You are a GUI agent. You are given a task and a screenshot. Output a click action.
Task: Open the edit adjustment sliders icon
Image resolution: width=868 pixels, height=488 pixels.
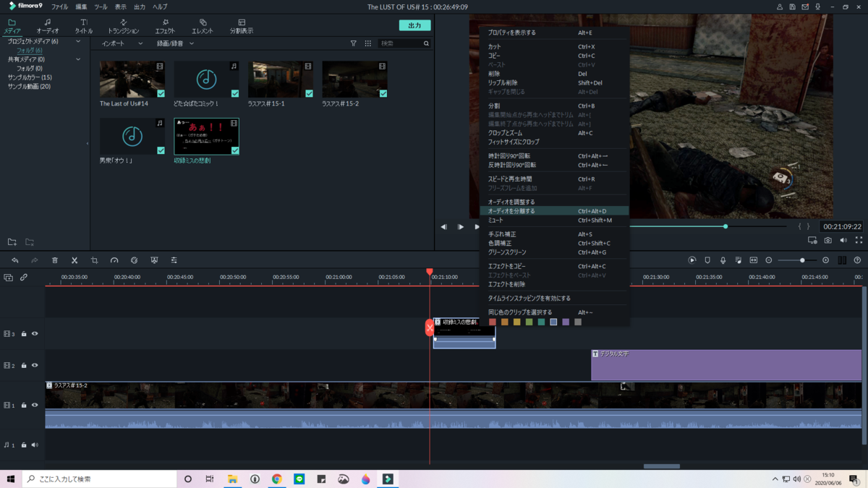click(x=174, y=260)
